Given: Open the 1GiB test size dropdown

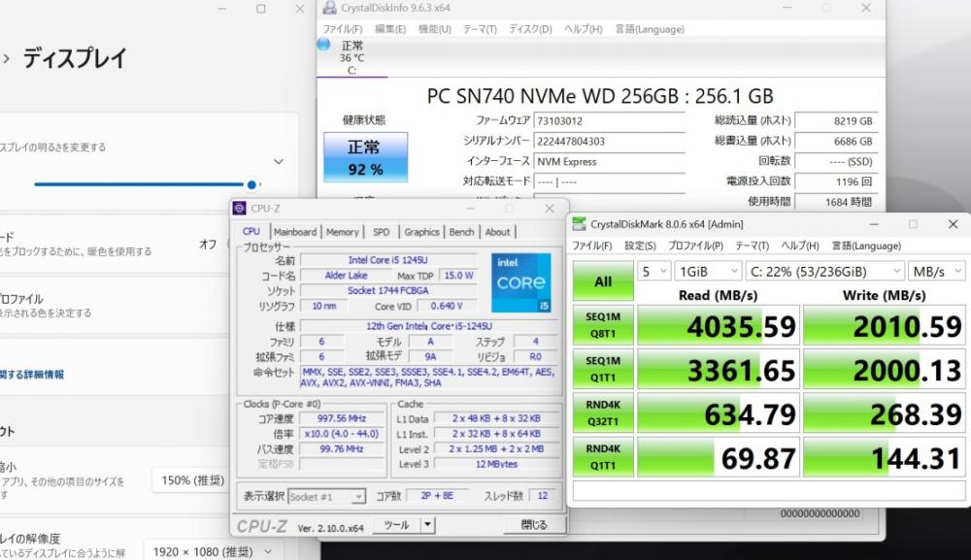Looking at the screenshot, I should (708, 272).
